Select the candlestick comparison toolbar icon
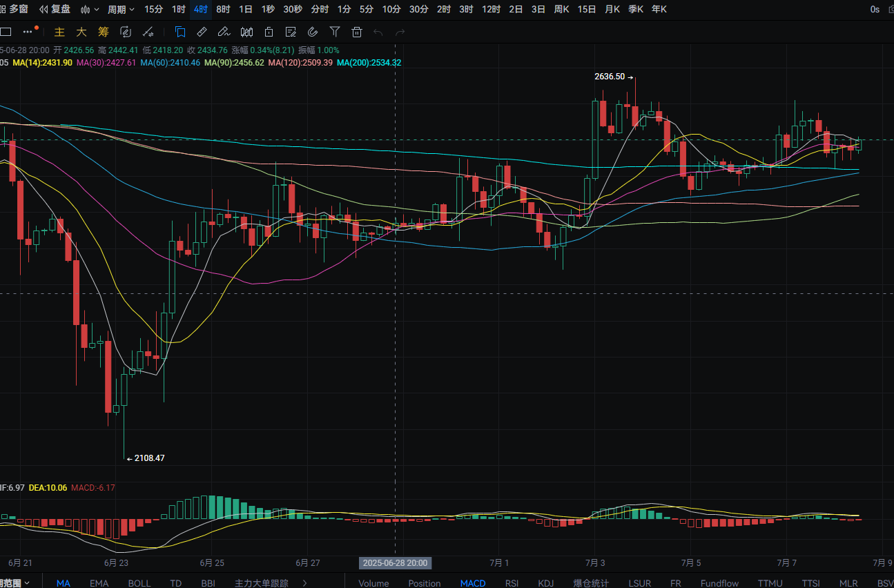The height and width of the screenshot is (588, 894). click(246, 32)
